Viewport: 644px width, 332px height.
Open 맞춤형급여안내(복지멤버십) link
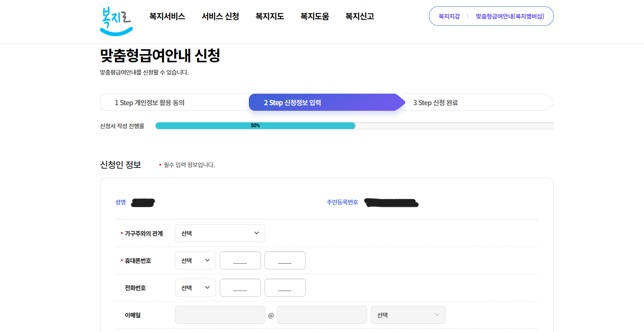point(510,16)
